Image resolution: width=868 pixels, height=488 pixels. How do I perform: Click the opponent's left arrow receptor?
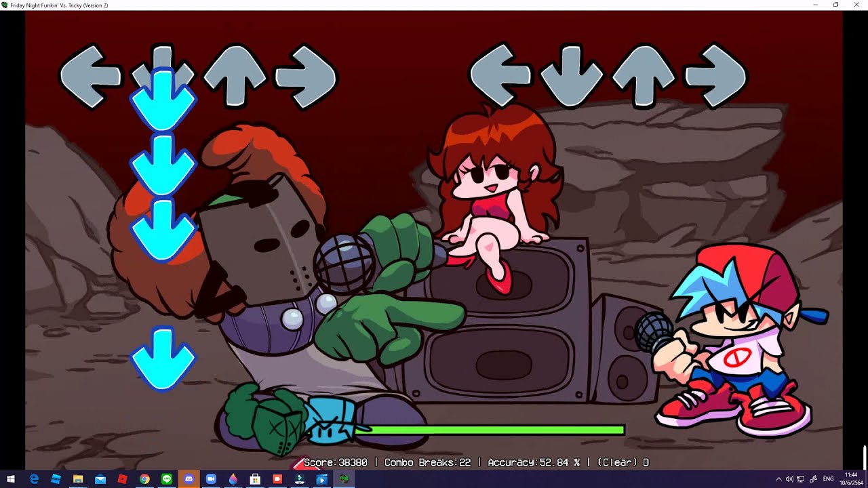pos(91,76)
